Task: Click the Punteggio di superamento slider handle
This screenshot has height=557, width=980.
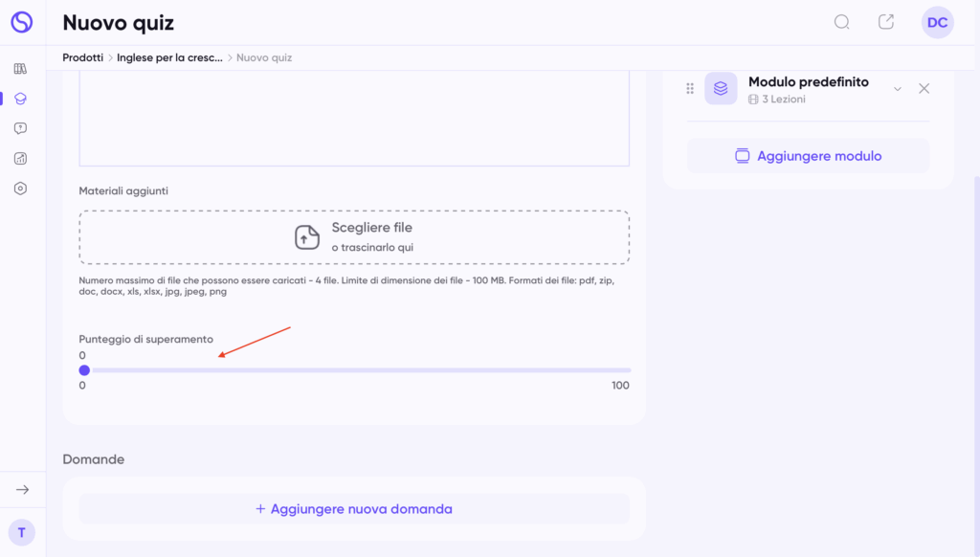Action: pyautogui.click(x=84, y=370)
